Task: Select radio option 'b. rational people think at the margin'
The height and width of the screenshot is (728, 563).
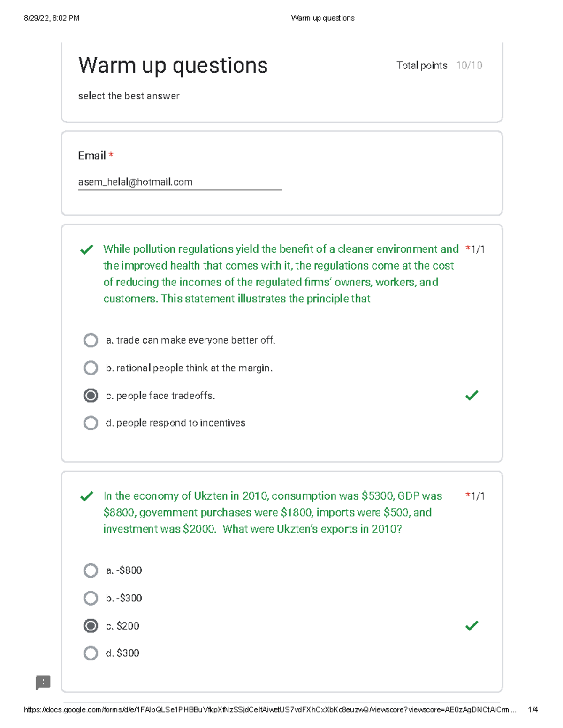Action: click(x=91, y=368)
